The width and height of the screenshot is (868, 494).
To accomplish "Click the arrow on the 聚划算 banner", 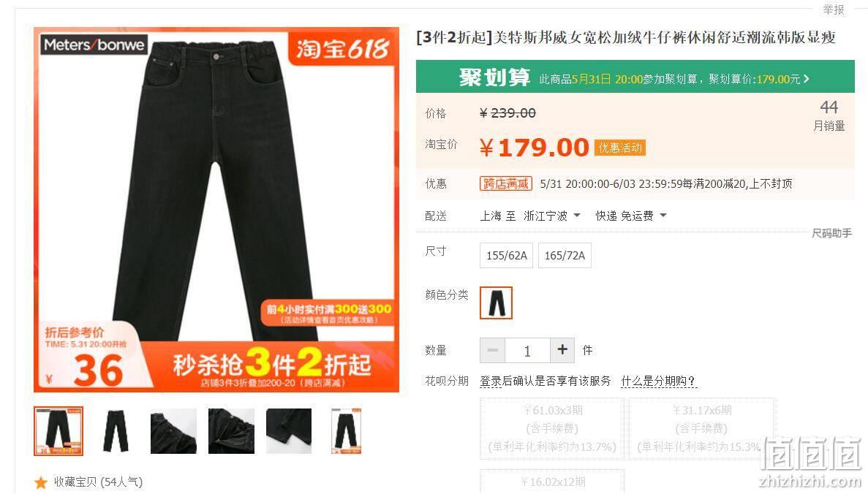I will pos(807,79).
